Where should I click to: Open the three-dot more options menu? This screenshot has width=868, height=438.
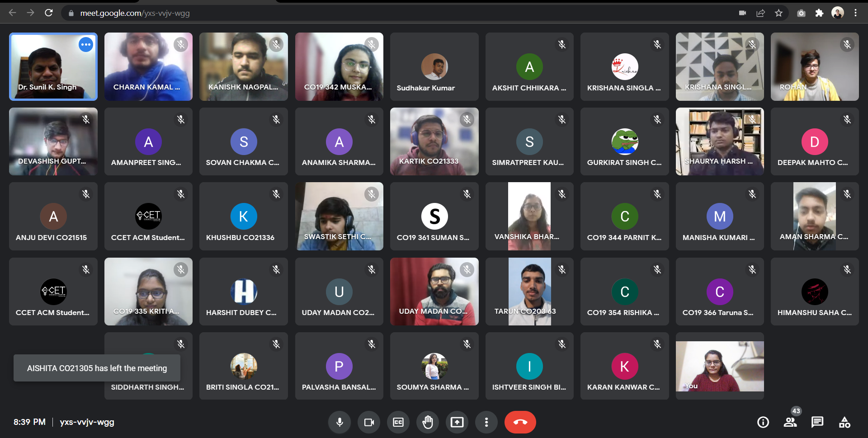pos(486,422)
